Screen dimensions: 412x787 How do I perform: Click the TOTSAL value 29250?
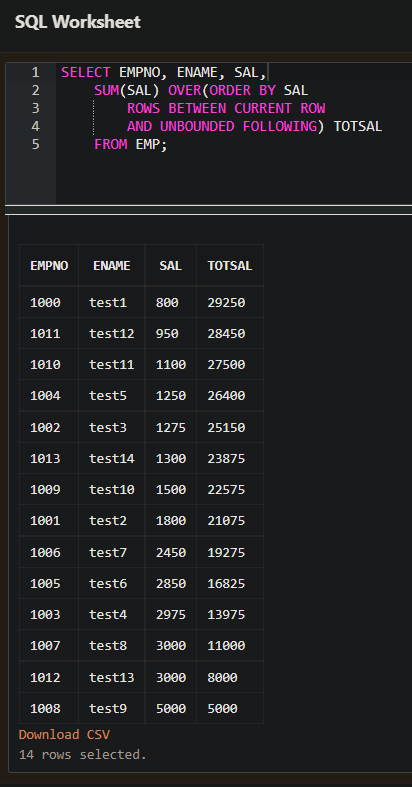[x=230, y=302]
